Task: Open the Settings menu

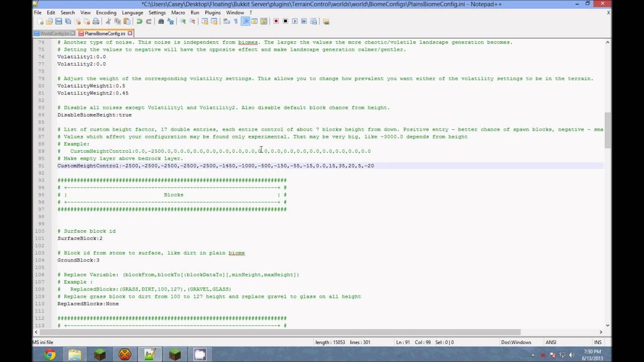Action: pyautogui.click(x=157, y=13)
